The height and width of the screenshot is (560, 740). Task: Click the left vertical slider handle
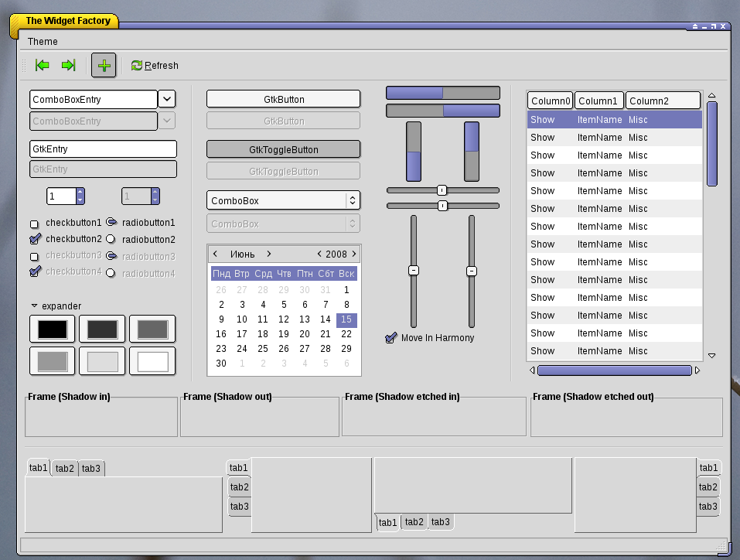(x=414, y=271)
